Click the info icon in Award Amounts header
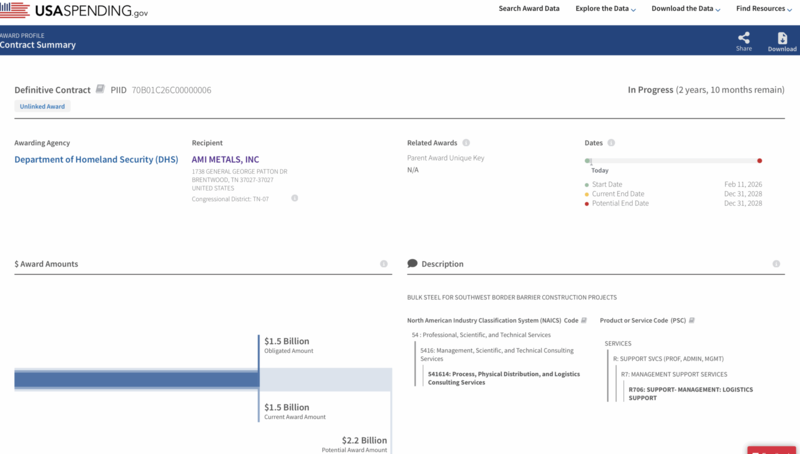The width and height of the screenshot is (800, 454). [384, 264]
